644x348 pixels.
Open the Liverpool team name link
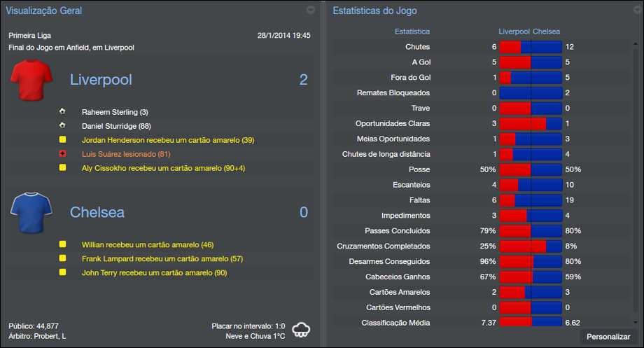(x=101, y=80)
